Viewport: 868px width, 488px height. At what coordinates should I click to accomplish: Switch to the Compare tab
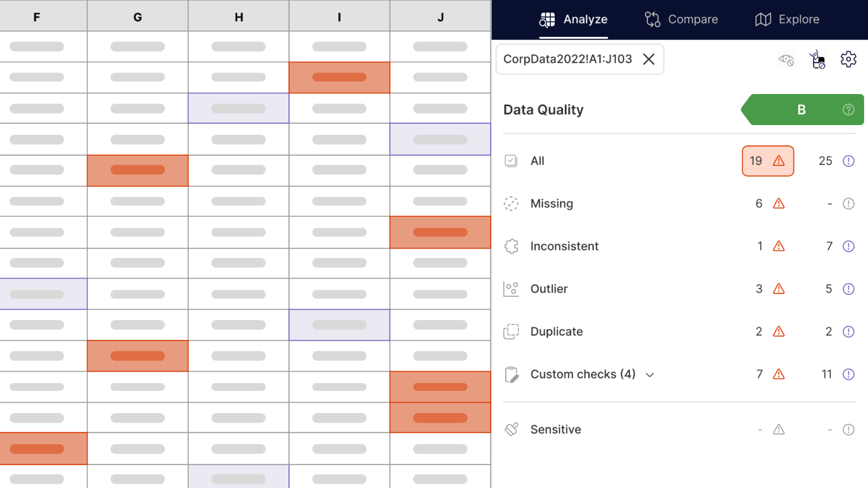[681, 20]
